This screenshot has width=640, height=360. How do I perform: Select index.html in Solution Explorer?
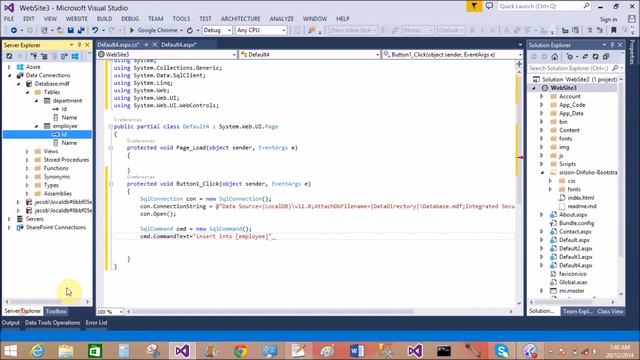[x=580, y=198]
